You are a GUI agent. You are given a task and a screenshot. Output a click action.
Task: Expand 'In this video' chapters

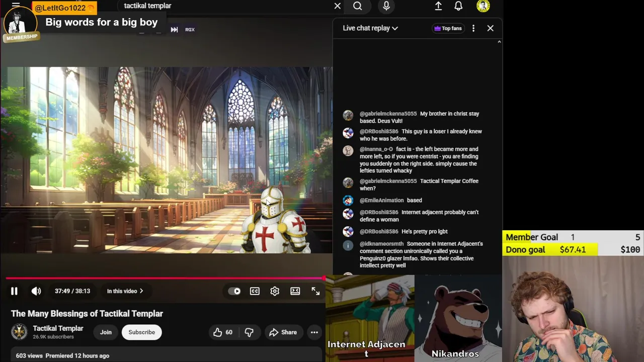point(125,291)
